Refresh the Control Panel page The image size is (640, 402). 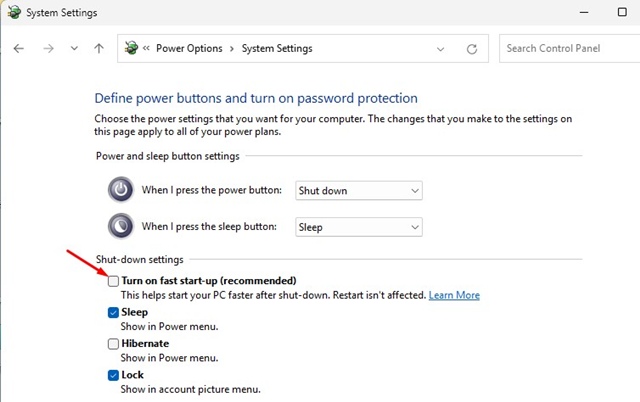click(x=472, y=48)
